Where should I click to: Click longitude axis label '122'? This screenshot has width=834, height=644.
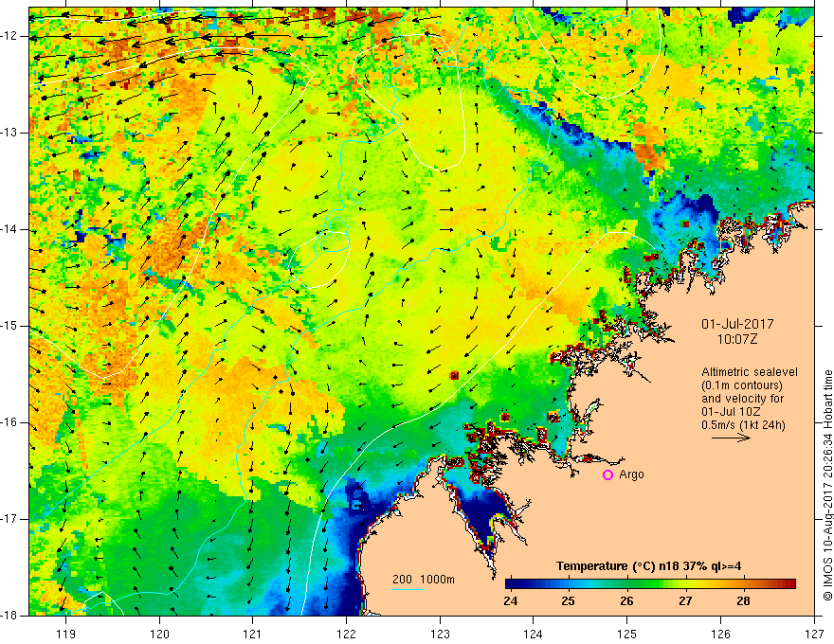(346, 634)
